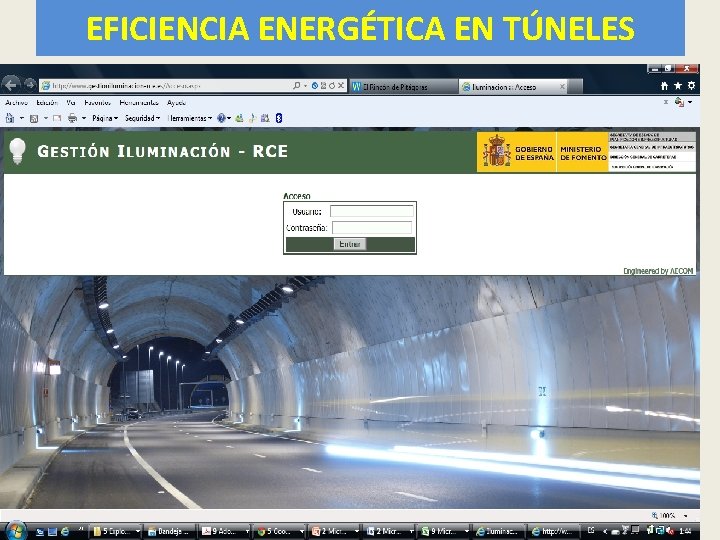Expand the Help icon dropdown arrow
This screenshot has width=720, height=540.
[229, 118]
